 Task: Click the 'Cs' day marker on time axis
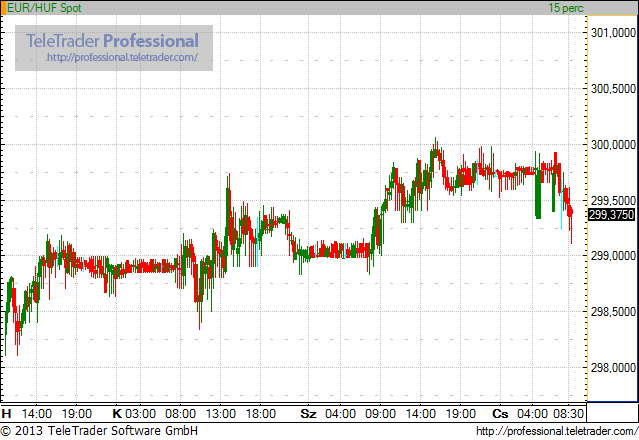click(x=500, y=414)
